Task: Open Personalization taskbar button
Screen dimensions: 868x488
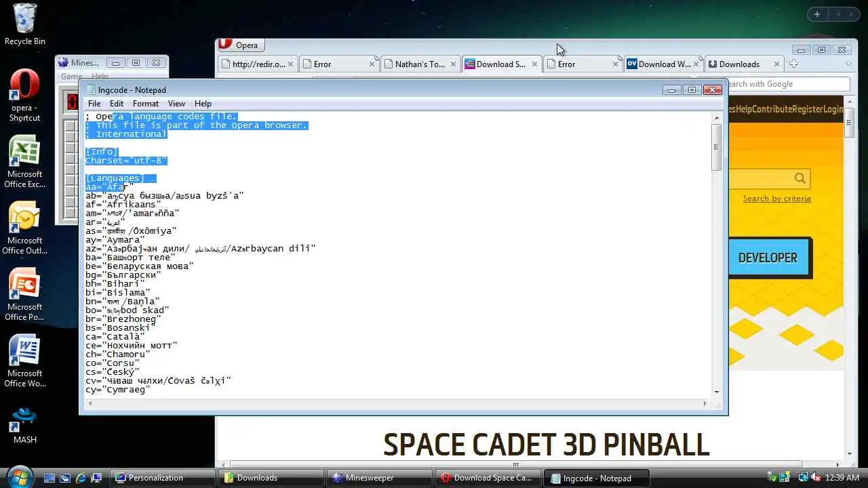Action: [x=161, y=478]
